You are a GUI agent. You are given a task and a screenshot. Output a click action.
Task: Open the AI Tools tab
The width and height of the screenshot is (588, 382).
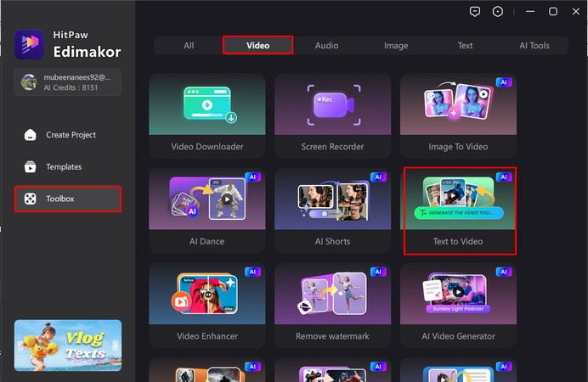pyautogui.click(x=534, y=45)
